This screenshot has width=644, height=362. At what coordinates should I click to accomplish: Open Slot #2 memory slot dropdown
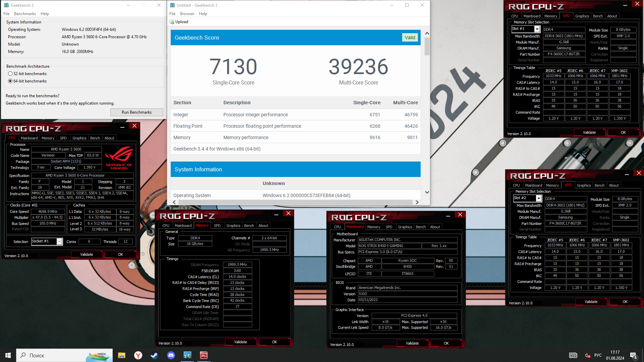pos(538,198)
